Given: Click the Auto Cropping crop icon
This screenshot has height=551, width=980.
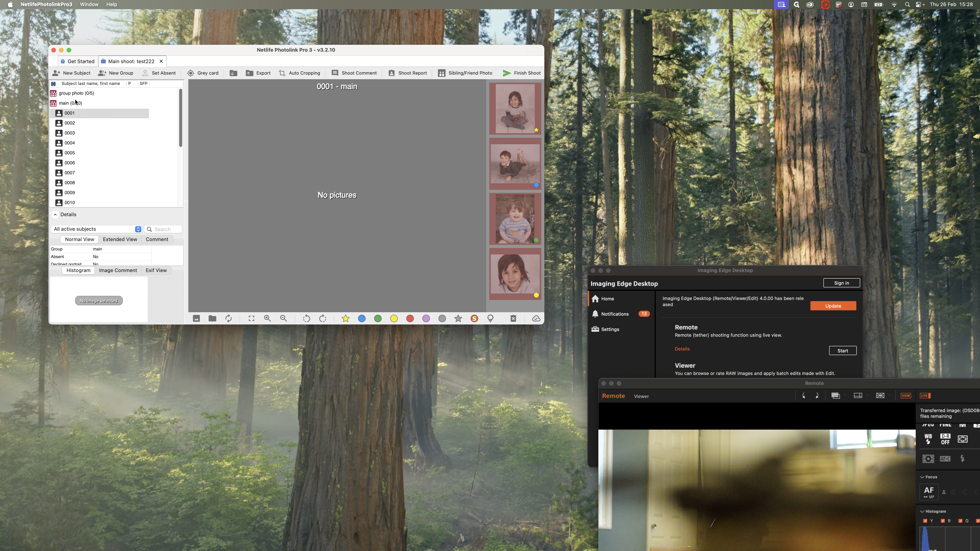Looking at the screenshot, I should pyautogui.click(x=282, y=73).
